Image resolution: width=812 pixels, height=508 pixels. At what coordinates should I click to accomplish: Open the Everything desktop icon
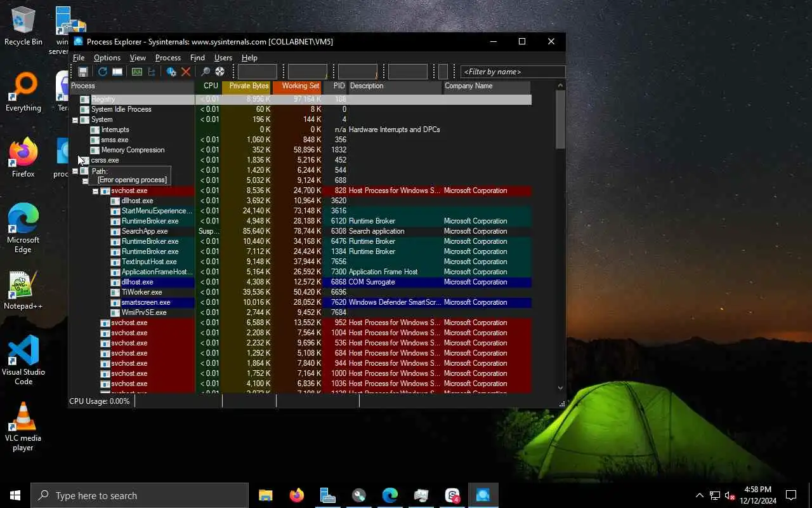pyautogui.click(x=23, y=92)
